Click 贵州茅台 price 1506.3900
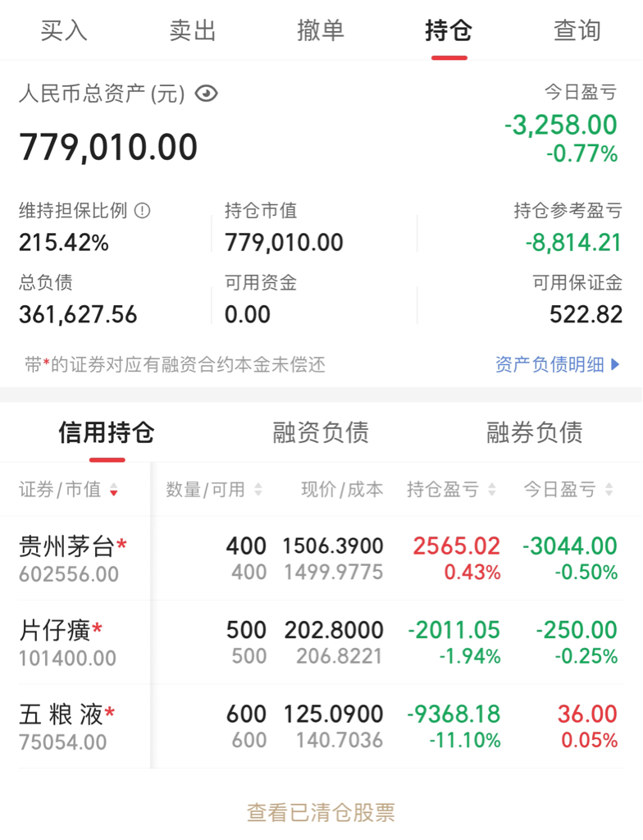 coord(333,546)
